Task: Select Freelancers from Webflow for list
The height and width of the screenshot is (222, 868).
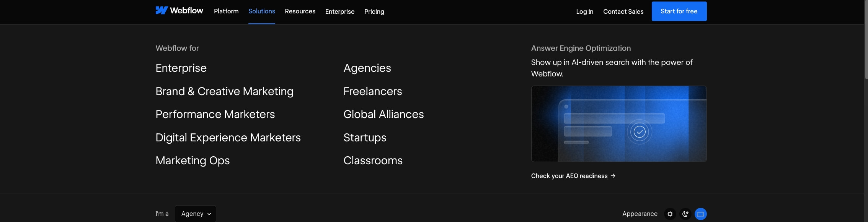Action: [x=373, y=91]
